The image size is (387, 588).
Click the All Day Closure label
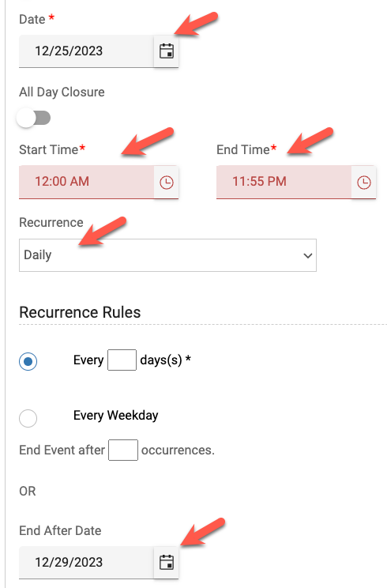pos(62,92)
